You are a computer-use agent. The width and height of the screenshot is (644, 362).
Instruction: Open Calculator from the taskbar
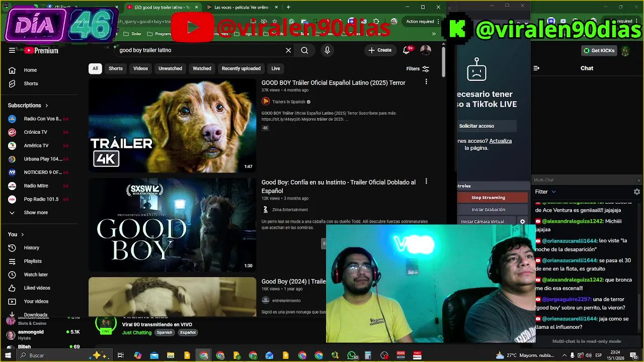pyautogui.click(x=368, y=355)
